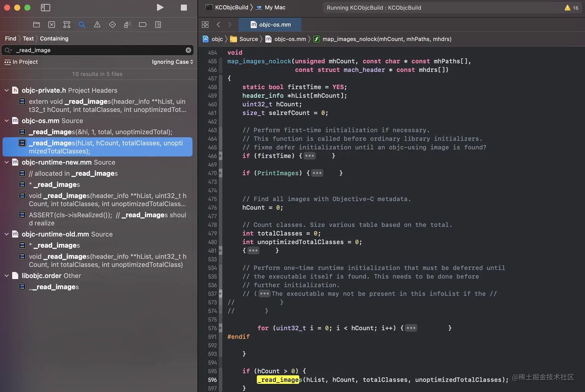Open map_images_nolock function jump bar item
Viewport: 585px width, 392px height.
coord(382,39)
